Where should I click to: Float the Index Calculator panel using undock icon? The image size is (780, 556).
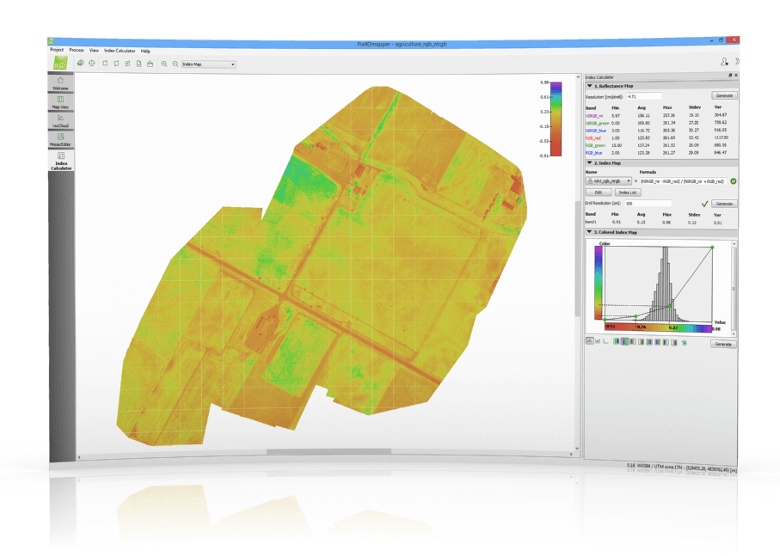pos(730,75)
